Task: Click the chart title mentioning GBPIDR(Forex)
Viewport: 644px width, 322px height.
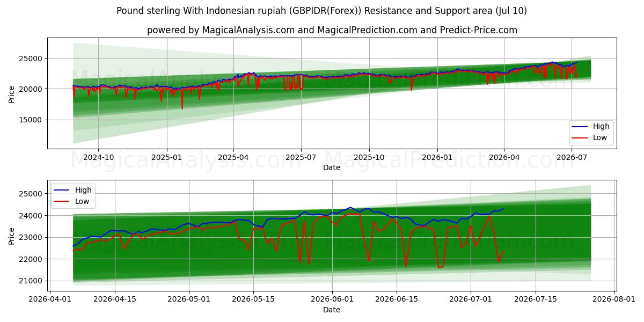Action: [x=321, y=11]
